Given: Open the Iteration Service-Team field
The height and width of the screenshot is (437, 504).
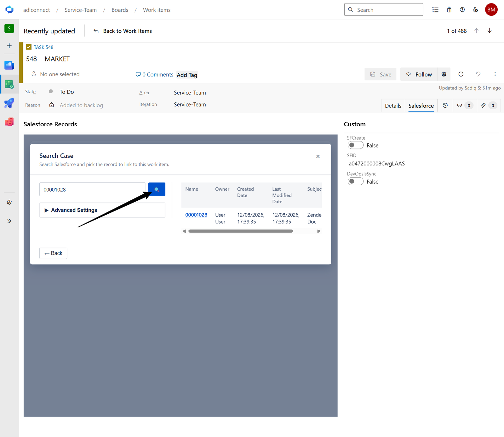Looking at the screenshot, I should [x=190, y=104].
